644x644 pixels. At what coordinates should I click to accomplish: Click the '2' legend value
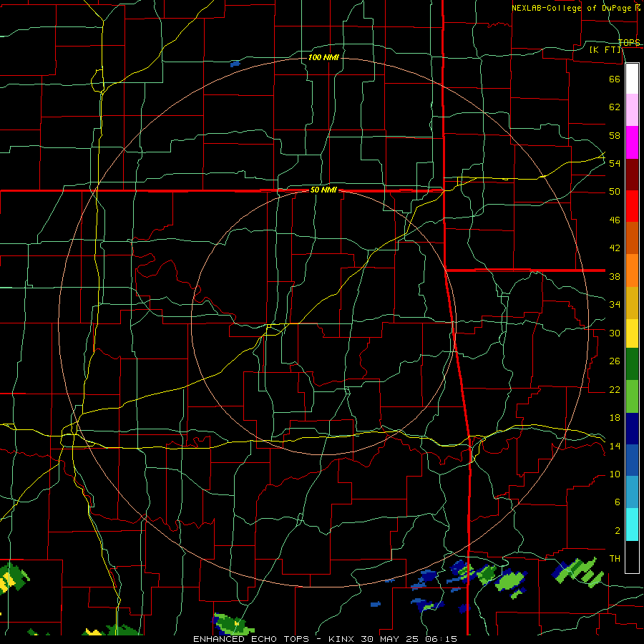617,530
